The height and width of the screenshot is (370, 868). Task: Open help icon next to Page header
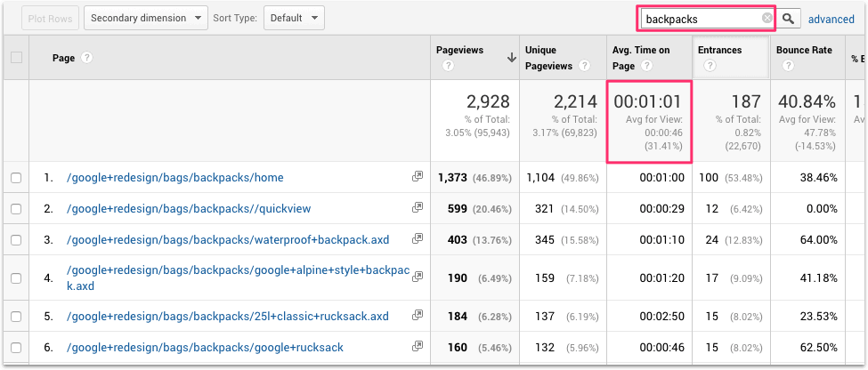[x=86, y=58]
